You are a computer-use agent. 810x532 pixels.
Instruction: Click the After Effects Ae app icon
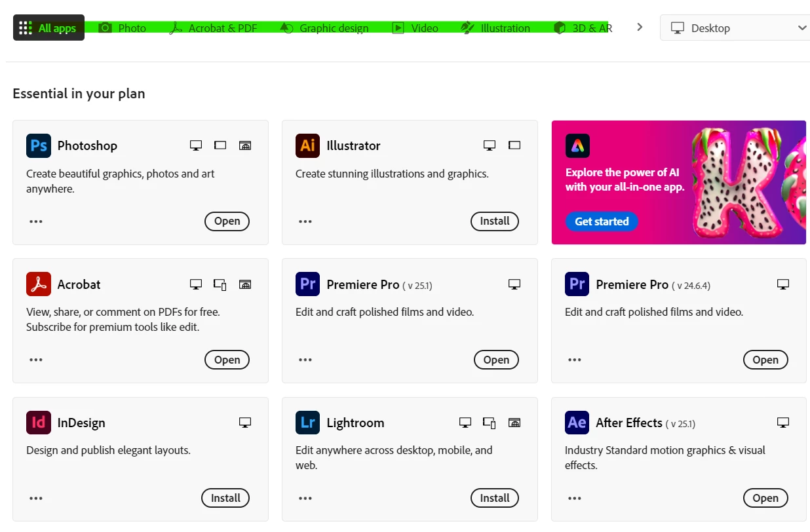pyautogui.click(x=577, y=423)
